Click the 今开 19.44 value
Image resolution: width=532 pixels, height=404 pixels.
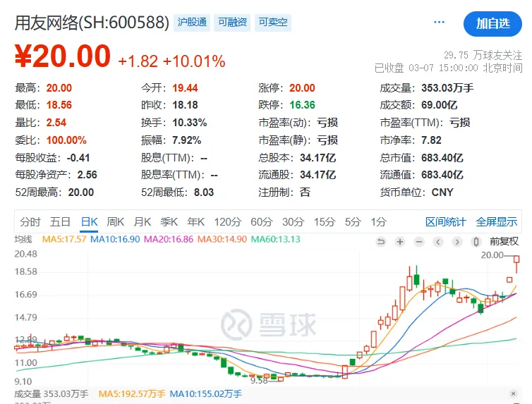pos(185,88)
